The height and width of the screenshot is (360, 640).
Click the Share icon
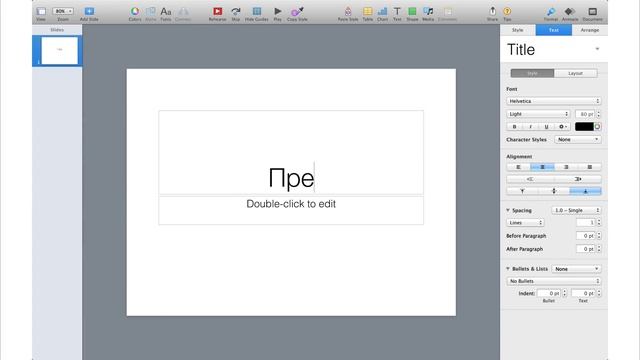click(492, 11)
